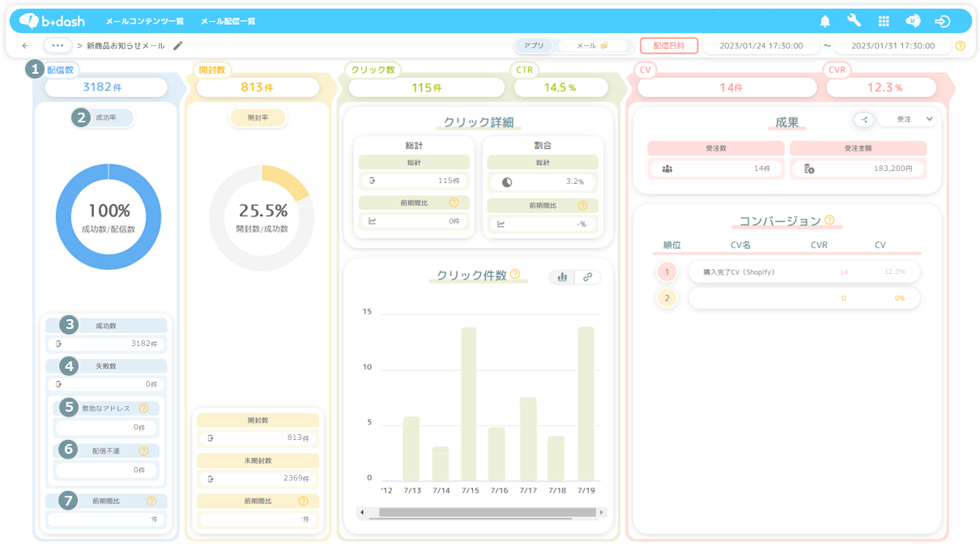This screenshot has width=980, height=551.
Task: Open the chat support icon in header
Action: [913, 21]
